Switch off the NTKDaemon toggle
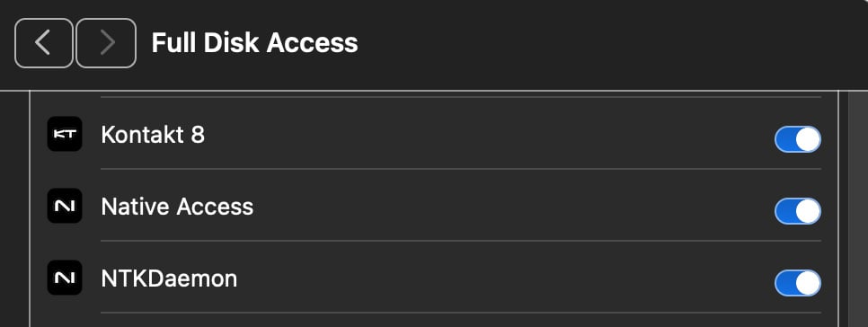The width and height of the screenshot is (868, 327). point(798,283)
